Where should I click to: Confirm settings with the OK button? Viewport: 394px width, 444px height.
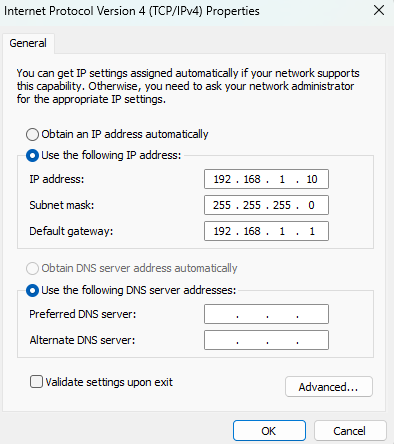(x=269, y=431)
